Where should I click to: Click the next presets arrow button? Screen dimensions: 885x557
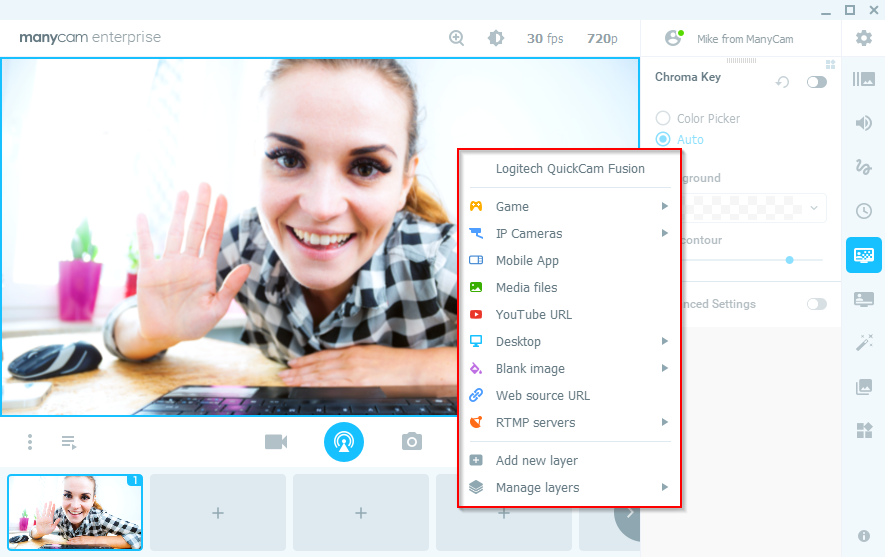[628, 513]
